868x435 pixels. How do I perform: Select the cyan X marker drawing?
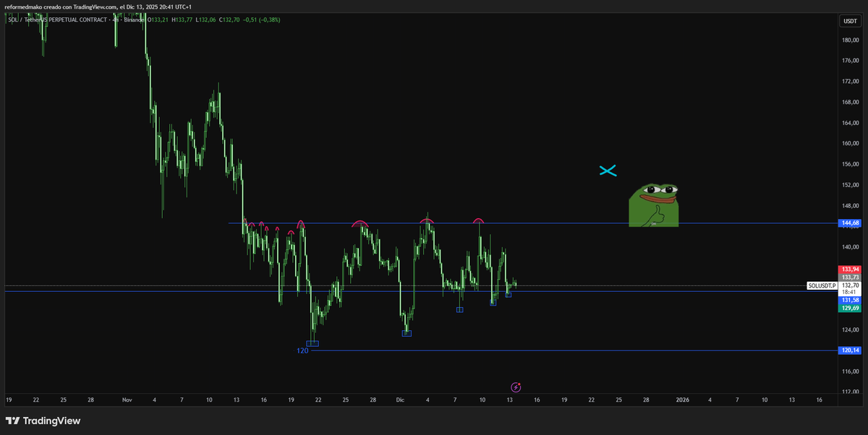(608, 171)
